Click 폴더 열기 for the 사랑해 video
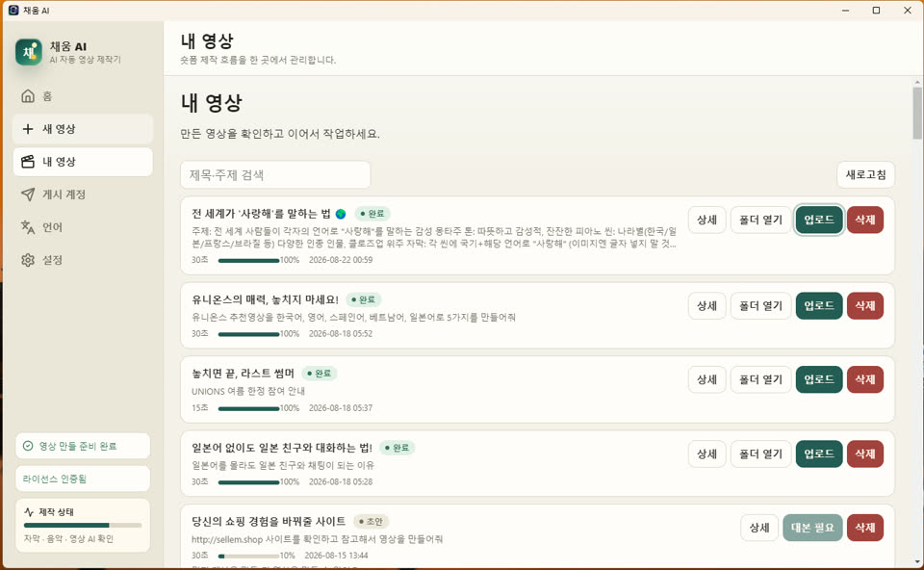 pos(760,220)
